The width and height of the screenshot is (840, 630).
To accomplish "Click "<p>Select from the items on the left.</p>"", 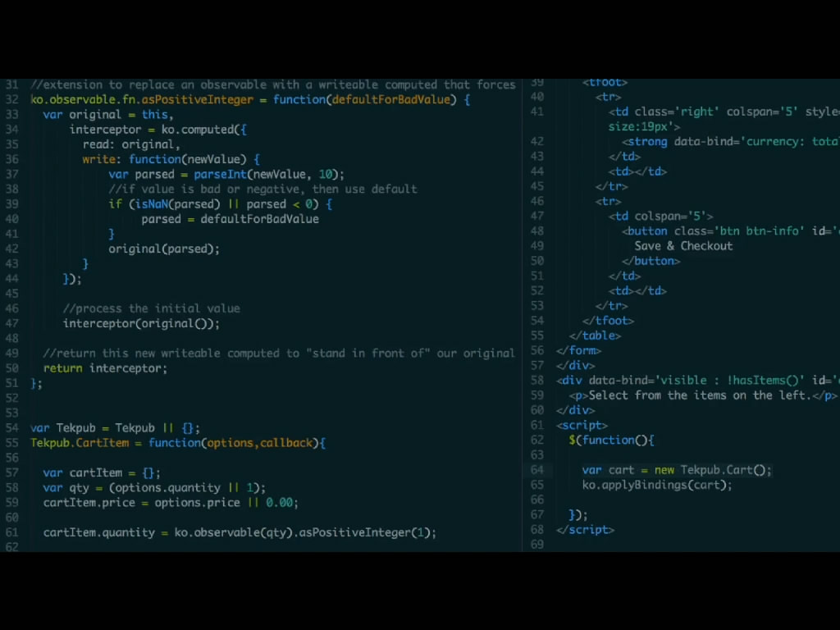I will tap(703, 395).
